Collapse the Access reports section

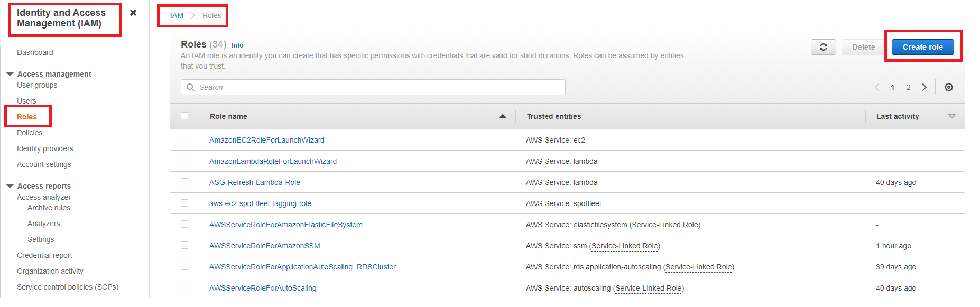[10, 186]
